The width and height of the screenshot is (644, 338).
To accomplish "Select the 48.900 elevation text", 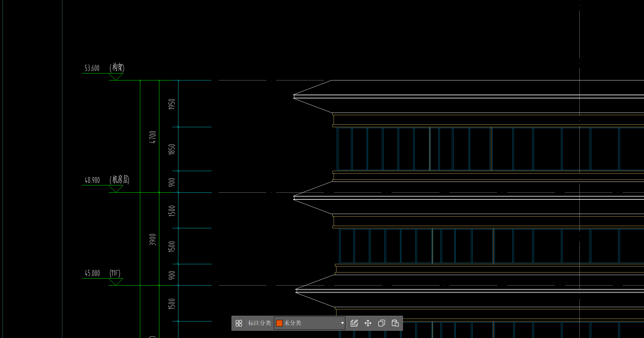I will tap(92, 180).
